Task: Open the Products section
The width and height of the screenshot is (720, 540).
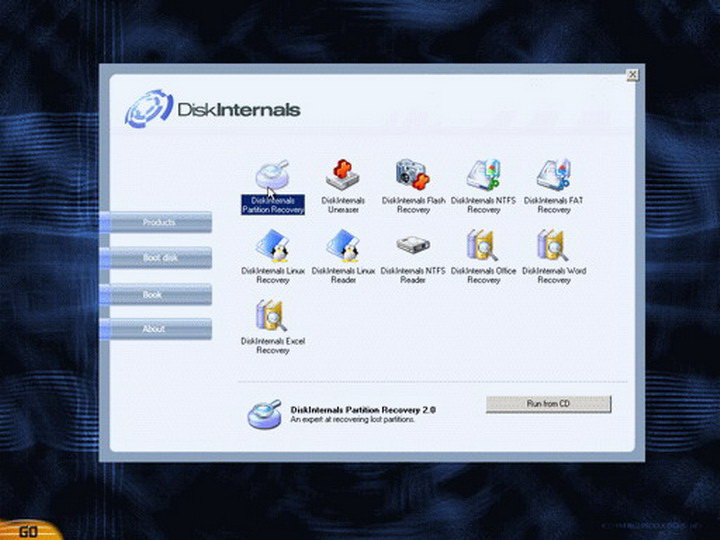Action: [x=156, y=222]
